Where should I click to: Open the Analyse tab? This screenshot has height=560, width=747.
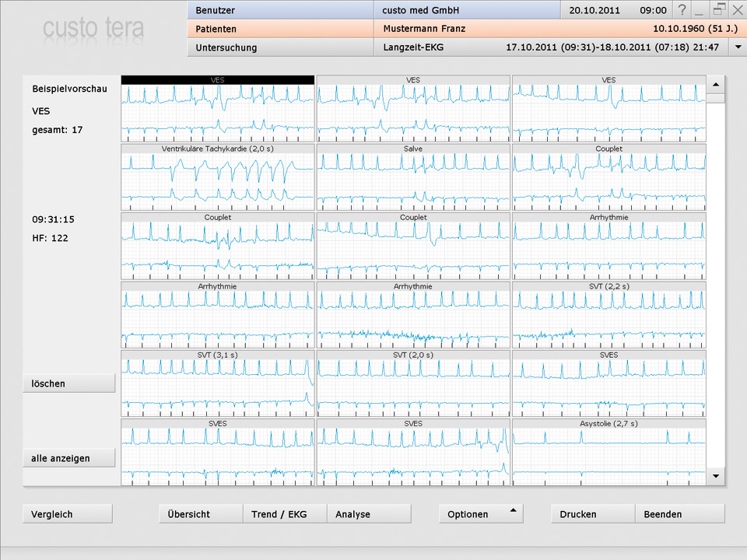tap(369, 514)
